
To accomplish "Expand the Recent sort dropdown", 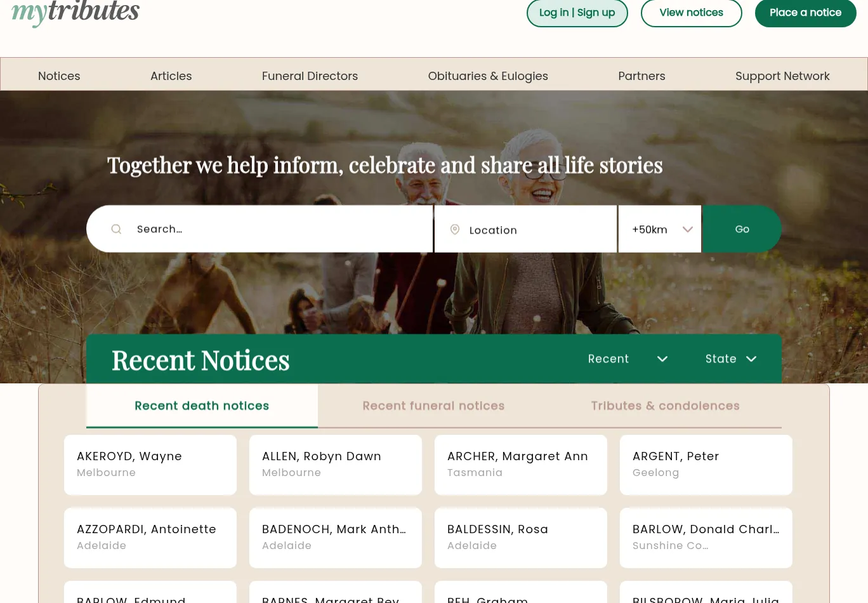I will (628, 359).
